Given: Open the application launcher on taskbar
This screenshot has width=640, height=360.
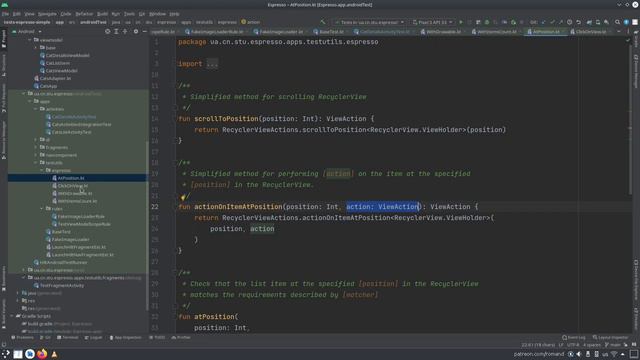Looking at the screenshot, I should click(x=5, y=354).
